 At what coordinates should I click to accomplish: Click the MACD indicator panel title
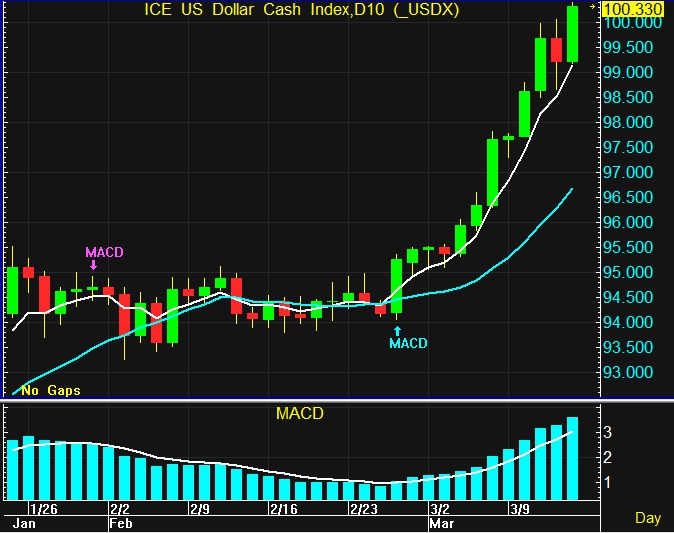[300, 414]
